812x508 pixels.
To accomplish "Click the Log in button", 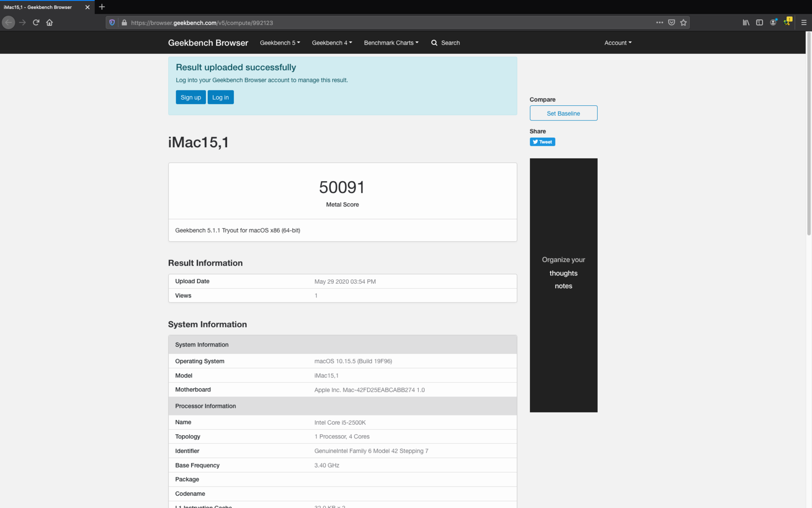I will coord(220,97).
